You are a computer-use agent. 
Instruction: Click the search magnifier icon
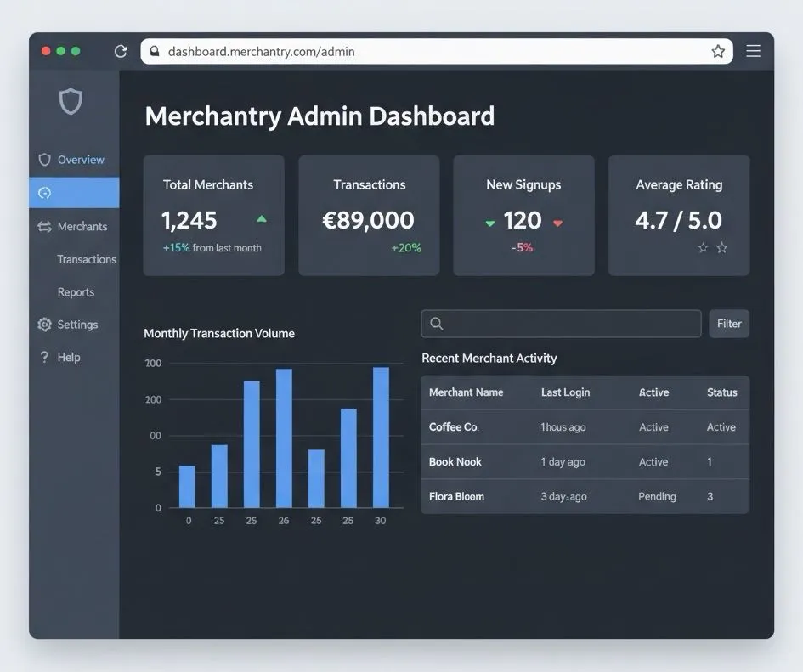click(x=437, y=324)
